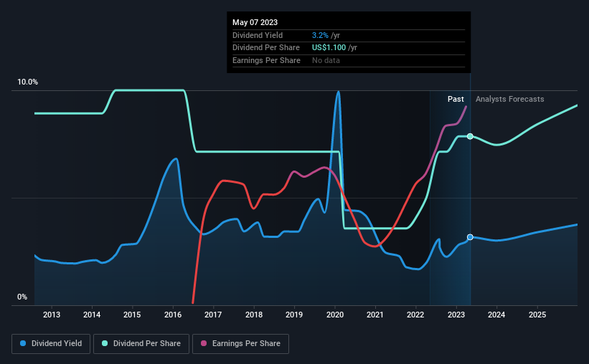Toggle the Dividend Per Share legend series
The width and height of the screenshot is (589, 364).
pos(141,344)
